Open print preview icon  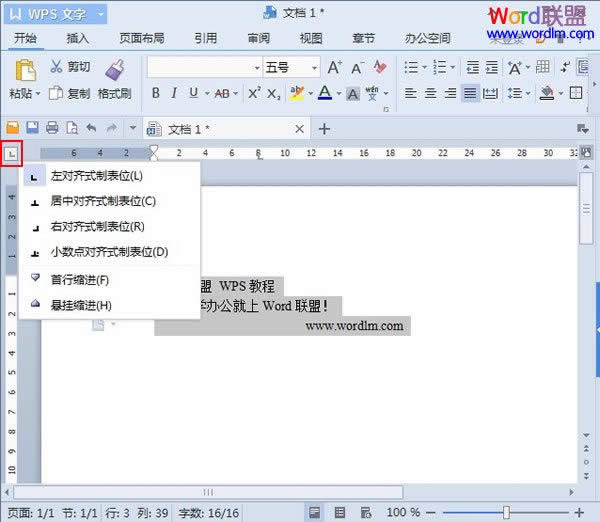tap(72, 127)
